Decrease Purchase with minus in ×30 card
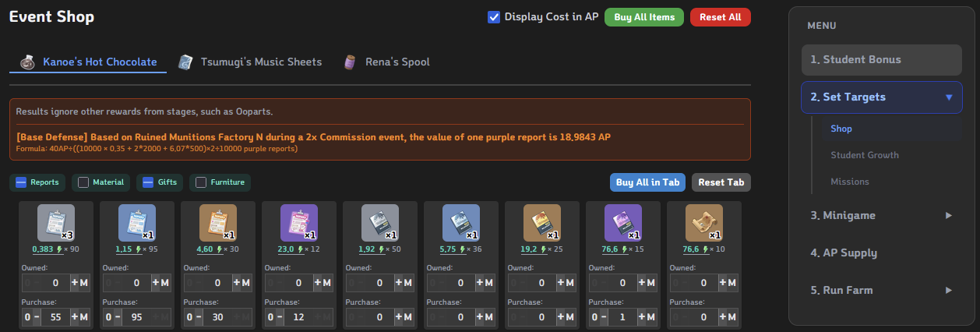The width and height of the screenshot is (980, 332). 197,317
